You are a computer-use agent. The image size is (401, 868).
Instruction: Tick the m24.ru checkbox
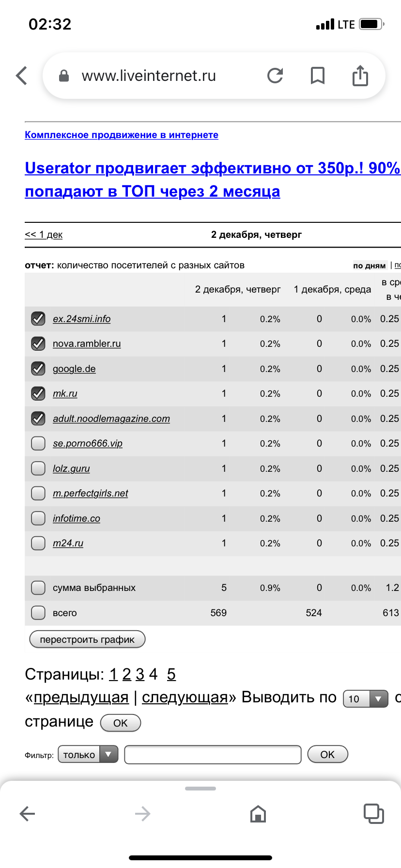point(38,543)
